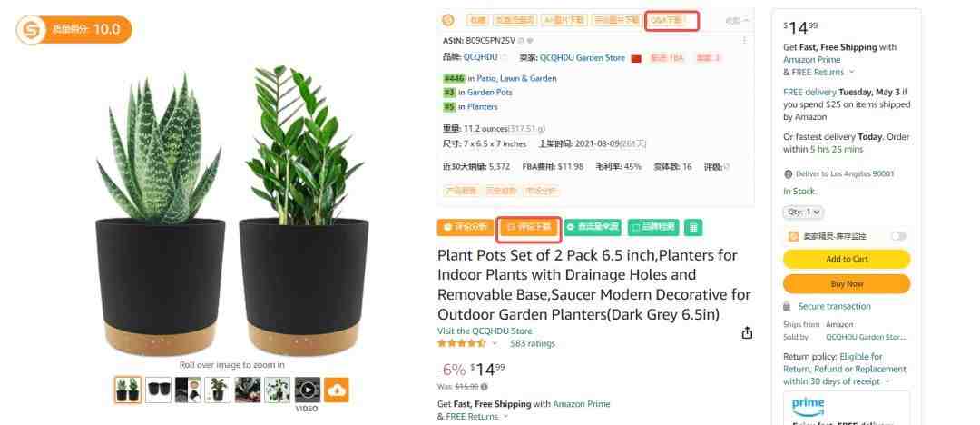980x425 pixels.
Task: Click the orange cloud download image icon
Action: [x=337, y=390]
